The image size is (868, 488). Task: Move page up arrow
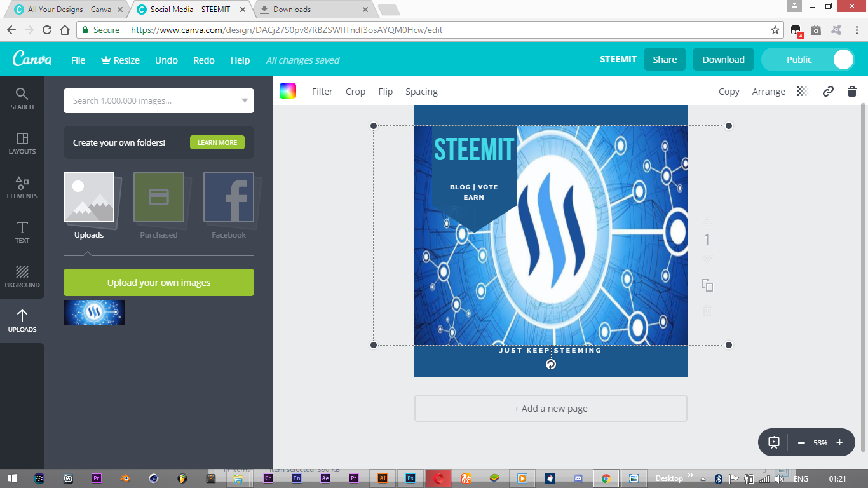click(707, 222)
